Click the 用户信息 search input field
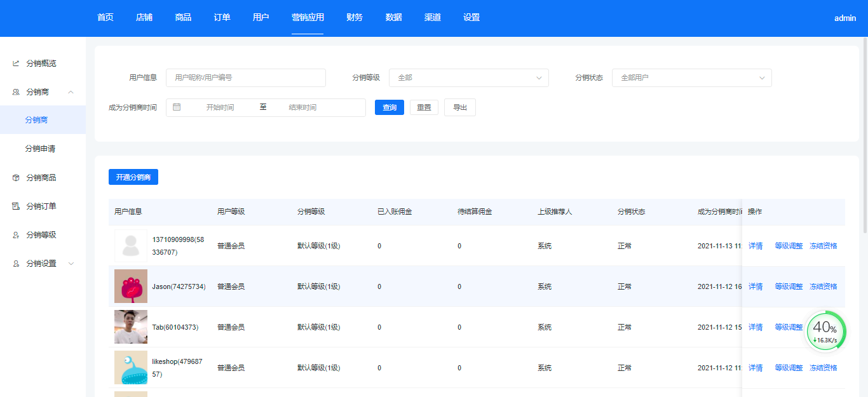The width and height of the screenshot is (868, 397). (x=245, y=77)
